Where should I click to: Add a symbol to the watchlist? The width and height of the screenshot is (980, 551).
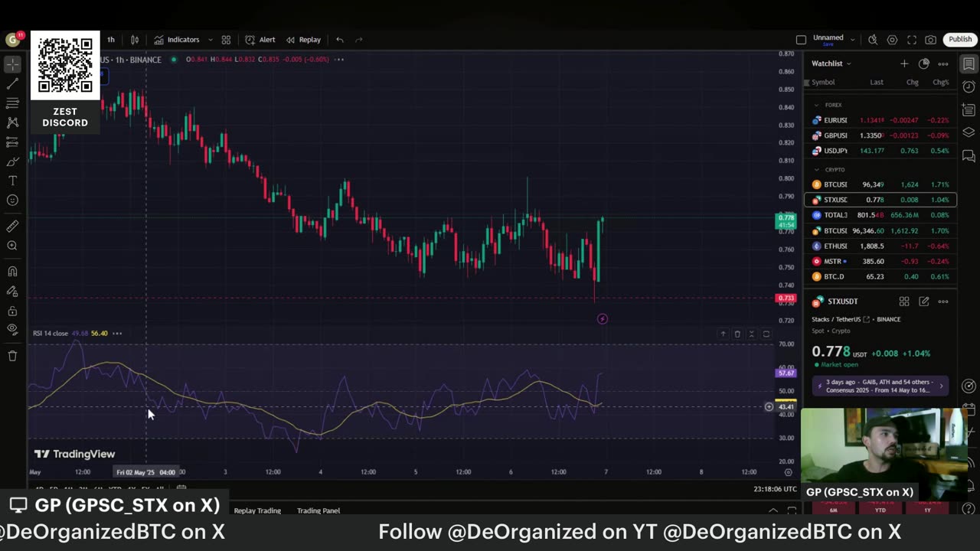coord(904,64)
